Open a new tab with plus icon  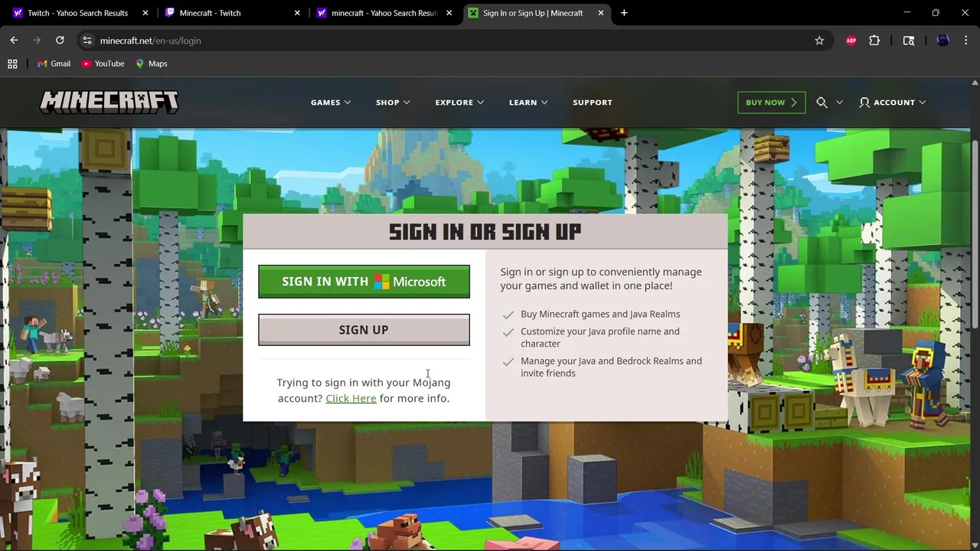point(624,13)
